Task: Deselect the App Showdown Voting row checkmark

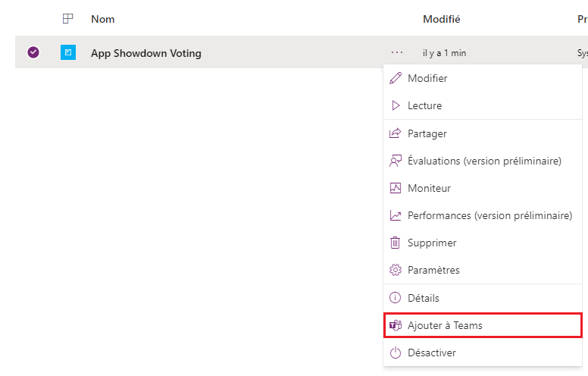Action: tap(33, 52)
